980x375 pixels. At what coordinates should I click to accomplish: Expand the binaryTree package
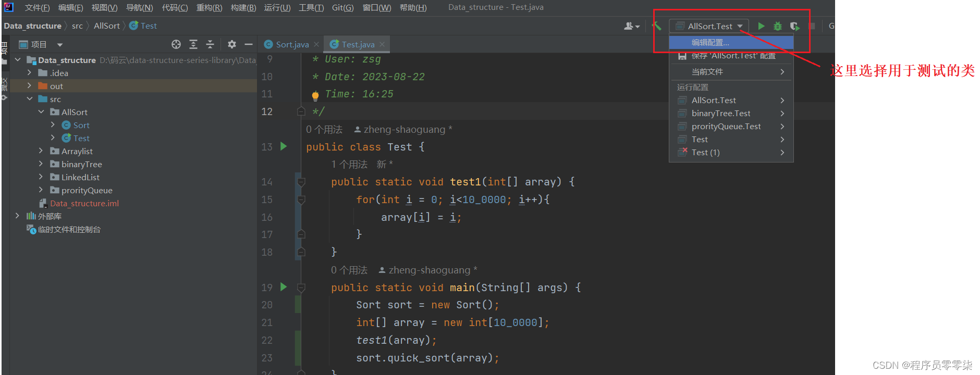click(41, 164)
